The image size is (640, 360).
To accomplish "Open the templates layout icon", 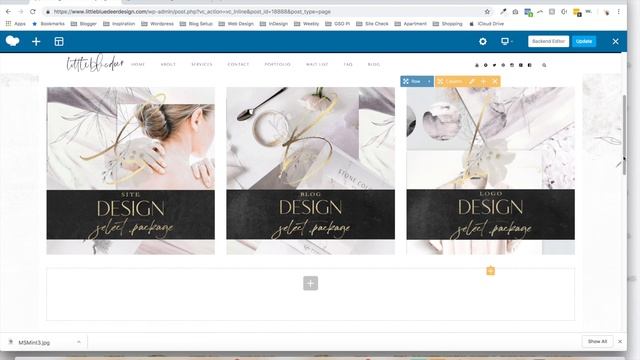I will pos(59,41).
